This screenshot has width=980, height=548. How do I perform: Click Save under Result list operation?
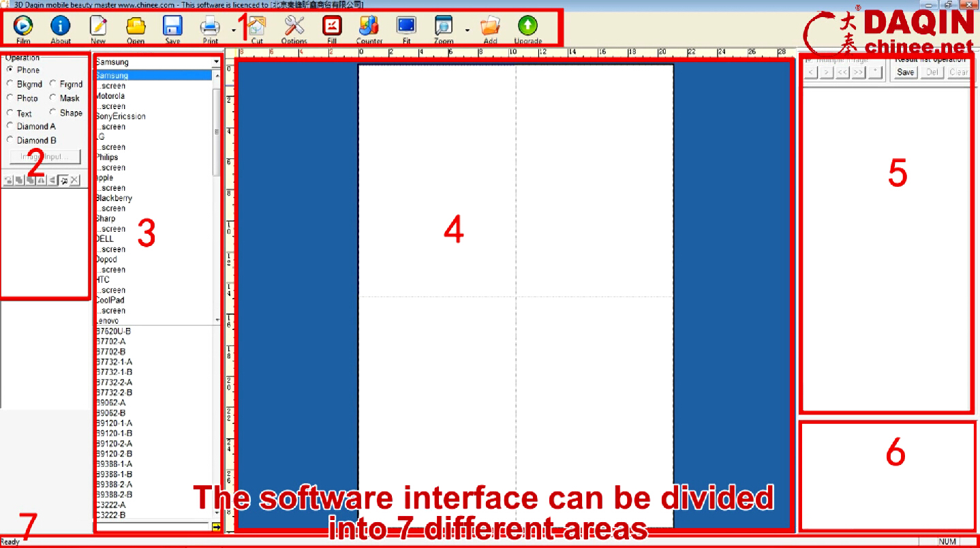pyautogui.click(x=906, y=72)
